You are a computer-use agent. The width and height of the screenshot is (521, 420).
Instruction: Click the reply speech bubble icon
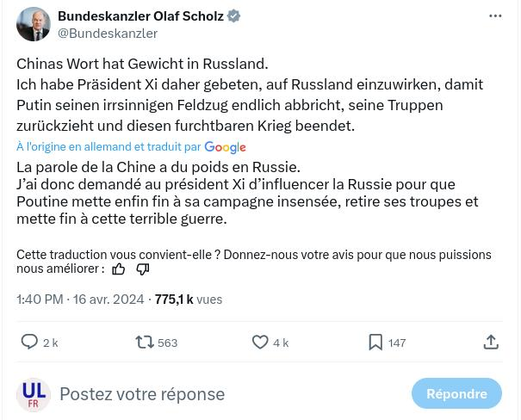(29, 342)
